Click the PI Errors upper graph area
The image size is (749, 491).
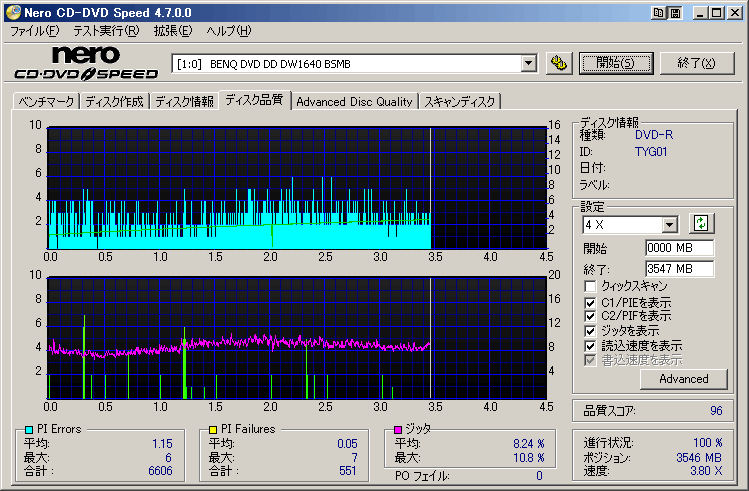(297, 188)
